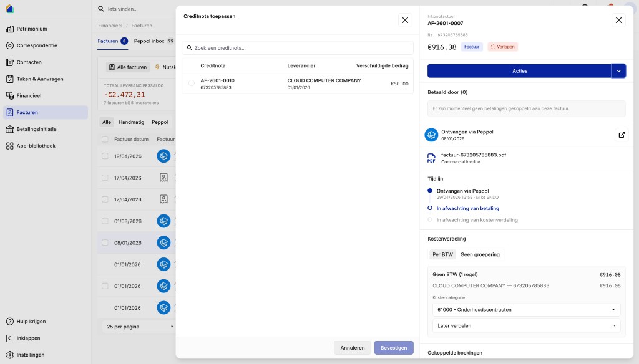639x364 pixels.
Task: Check the 19/04/2026 invoice row
Action: point(105,156)
